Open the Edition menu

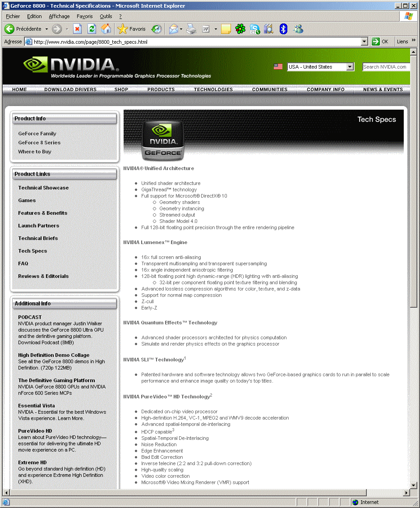(34, 16)
